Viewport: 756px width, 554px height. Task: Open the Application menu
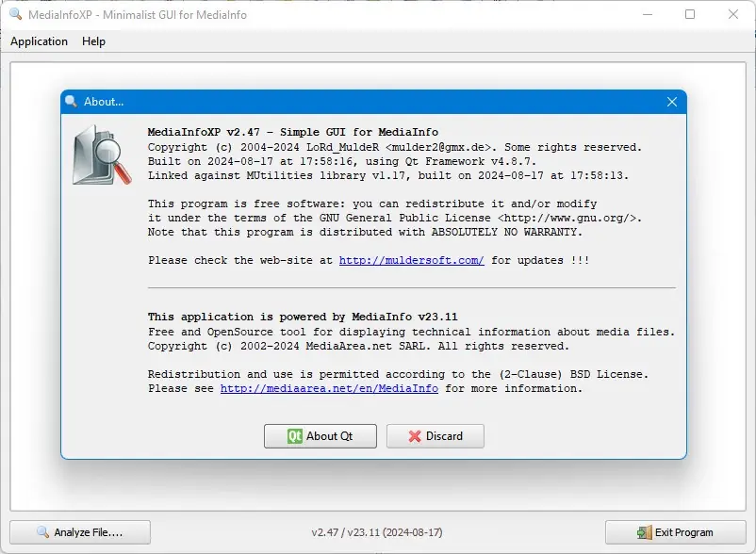(39, 41)
